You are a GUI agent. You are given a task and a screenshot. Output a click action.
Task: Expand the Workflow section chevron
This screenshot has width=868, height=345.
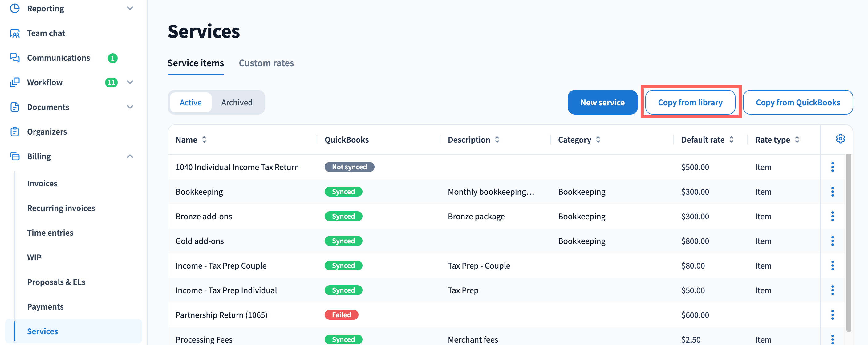[x=130, y=83]
